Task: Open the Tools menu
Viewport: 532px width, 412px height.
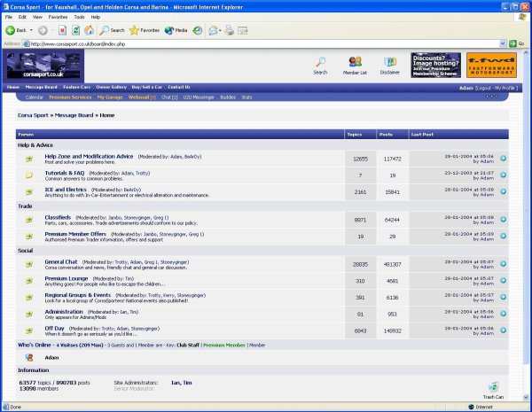Action: pos(80,17)
